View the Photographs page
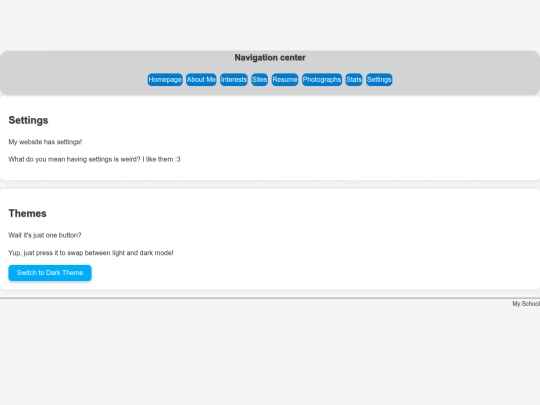540x405 pixels. [x=322, y=80]
